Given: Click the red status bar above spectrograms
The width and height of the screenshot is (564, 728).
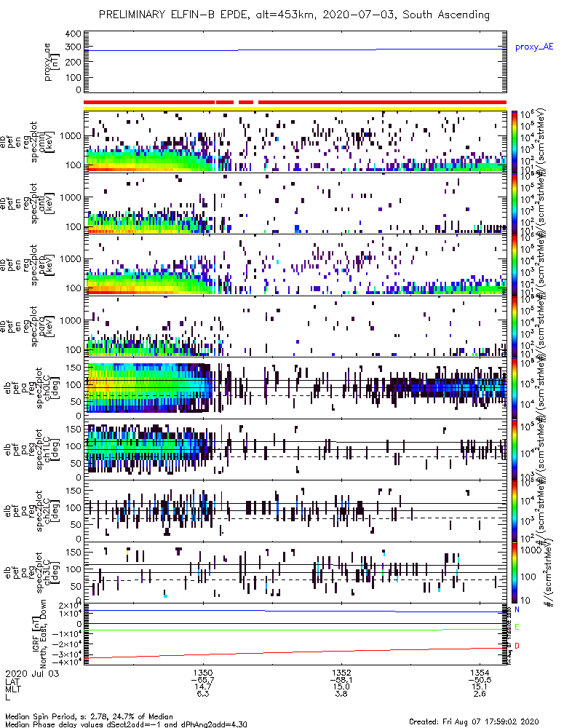Looking at the screenshot, I should (x=295, y=102).
